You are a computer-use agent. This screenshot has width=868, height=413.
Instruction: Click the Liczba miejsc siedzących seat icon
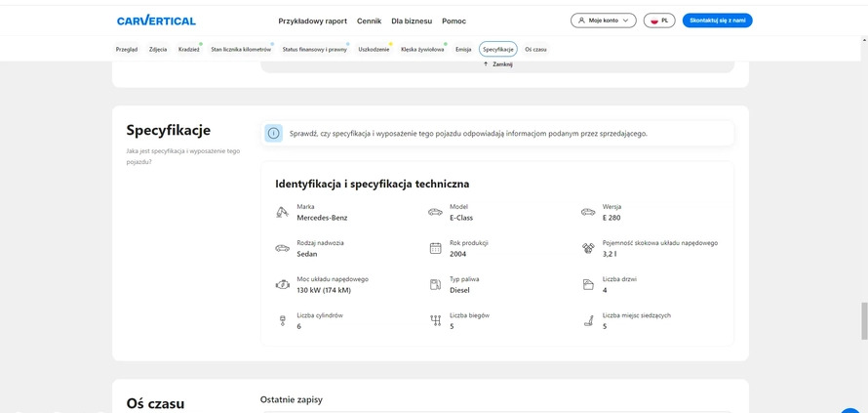tap(588, 321)
